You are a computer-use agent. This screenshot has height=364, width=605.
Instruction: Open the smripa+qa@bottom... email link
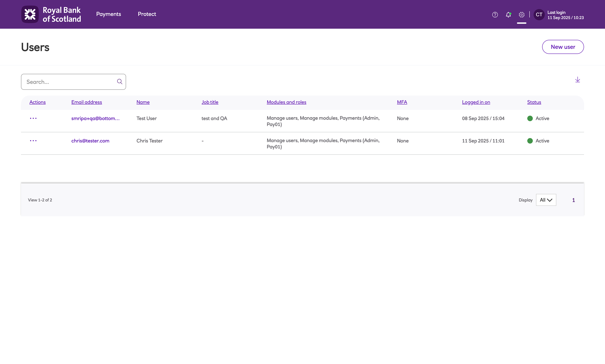pos(95,118)
